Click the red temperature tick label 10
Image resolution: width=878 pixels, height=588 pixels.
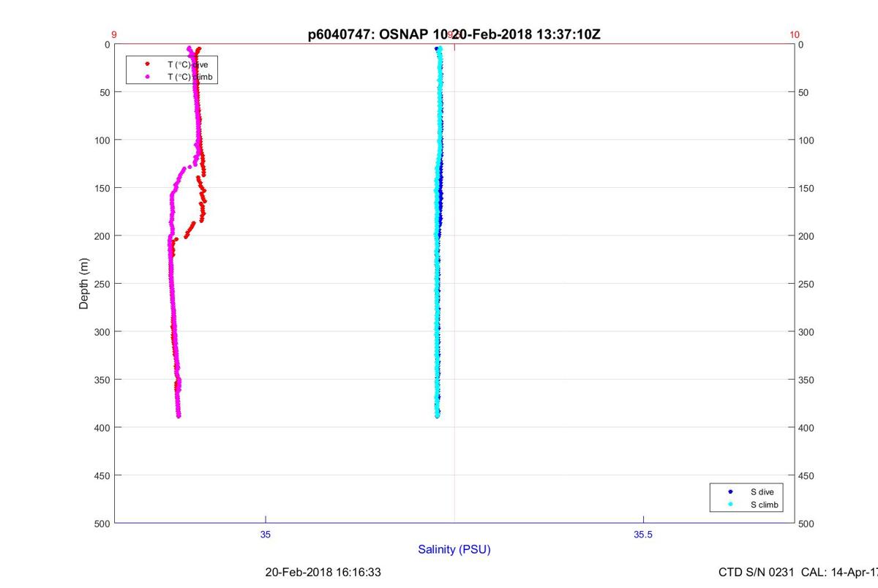795,34
